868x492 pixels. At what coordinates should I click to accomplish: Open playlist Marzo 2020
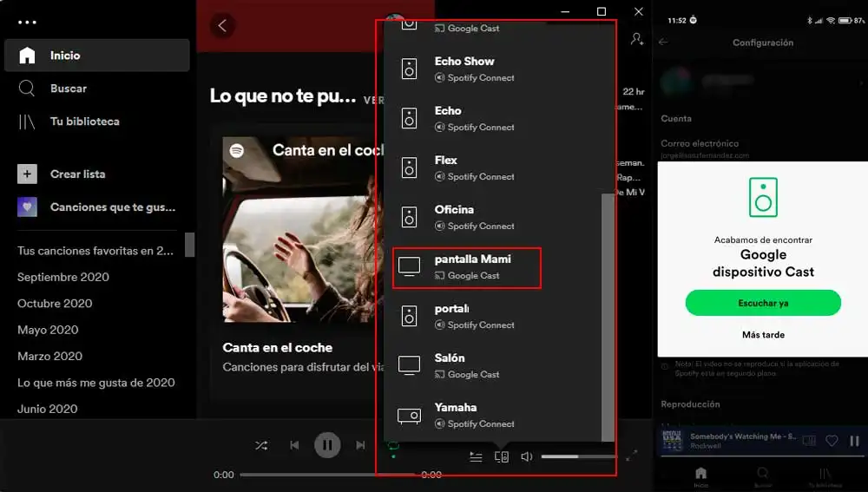coord(49,357)
